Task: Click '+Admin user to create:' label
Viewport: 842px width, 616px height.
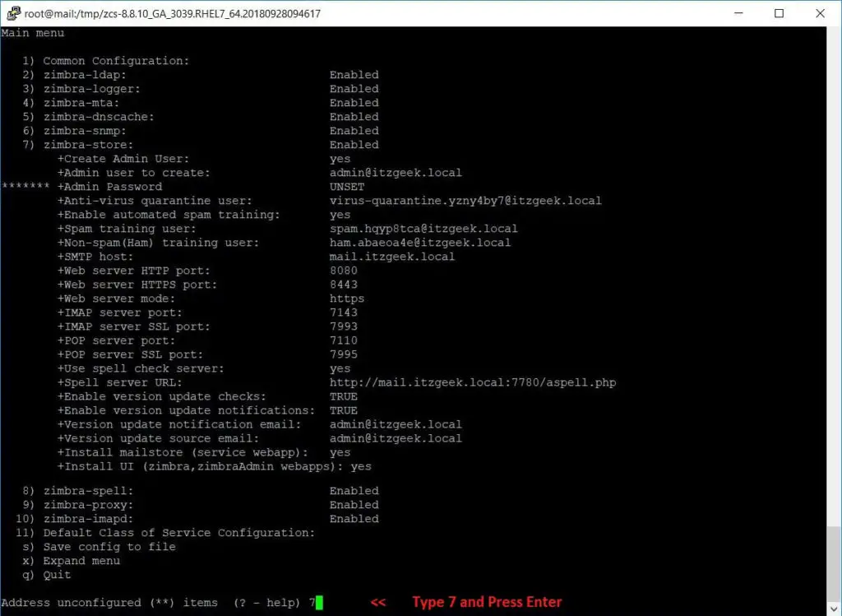Action: [x=134, y=173]
